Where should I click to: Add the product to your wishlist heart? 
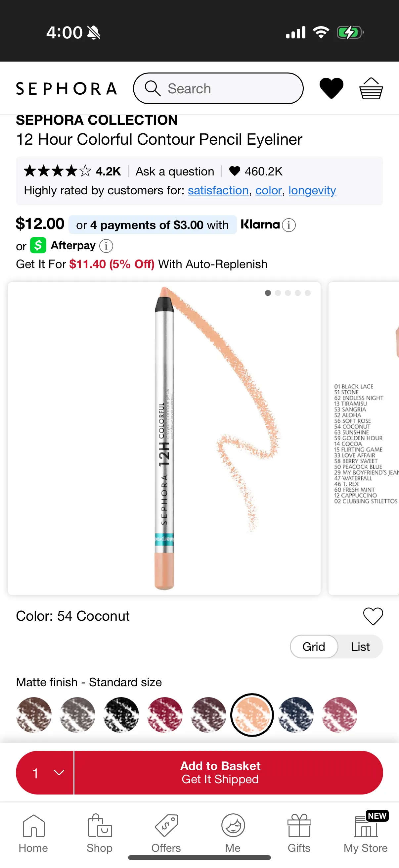tap(373, 615)
